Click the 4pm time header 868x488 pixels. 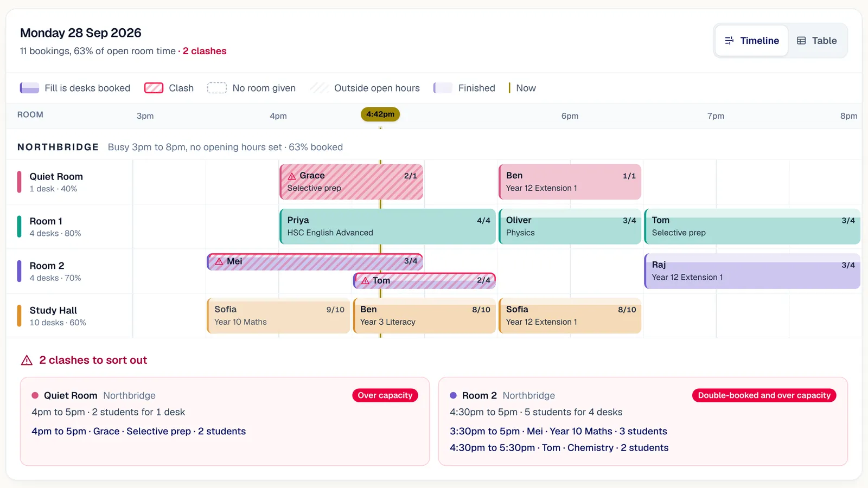click(x=278, y=116)
